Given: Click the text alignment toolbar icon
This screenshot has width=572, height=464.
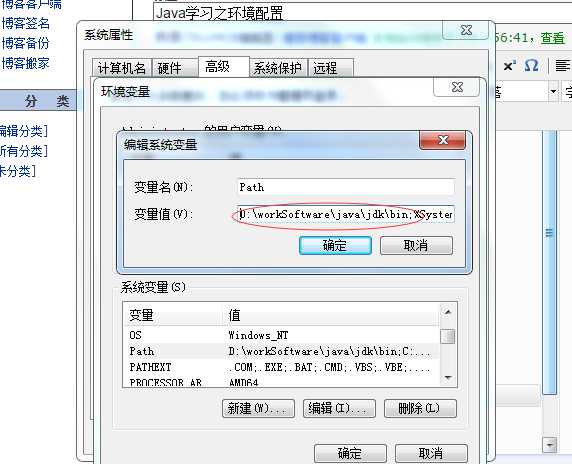Looking at the screenshot, I should point(562,66).
